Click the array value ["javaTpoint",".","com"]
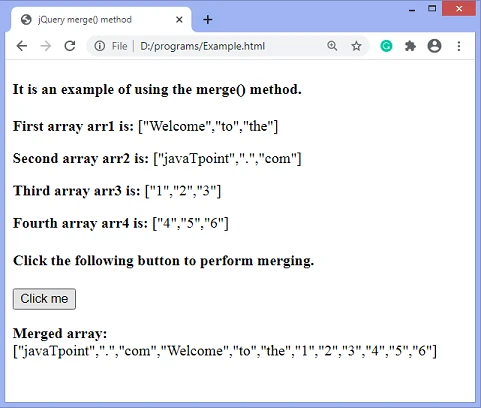Viewport: 481px width, 408px height. (x=227, y=159)
